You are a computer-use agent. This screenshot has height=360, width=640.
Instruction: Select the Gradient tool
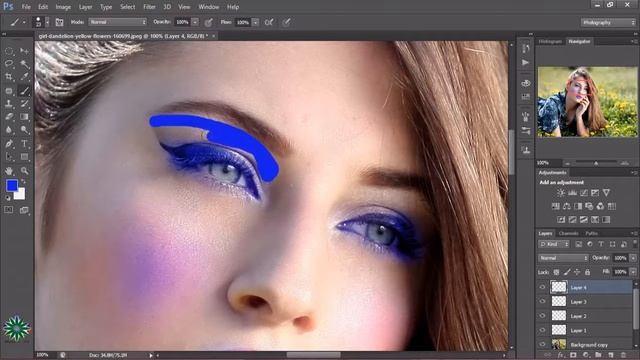24,117
